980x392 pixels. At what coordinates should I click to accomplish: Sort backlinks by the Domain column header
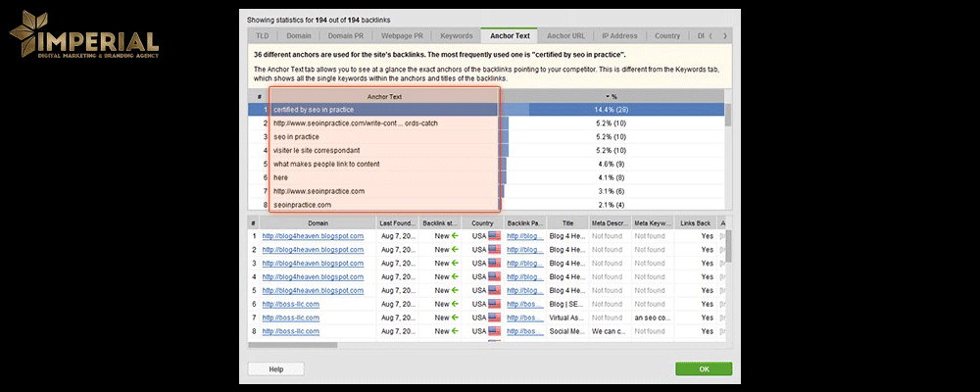tap(318, 223)
